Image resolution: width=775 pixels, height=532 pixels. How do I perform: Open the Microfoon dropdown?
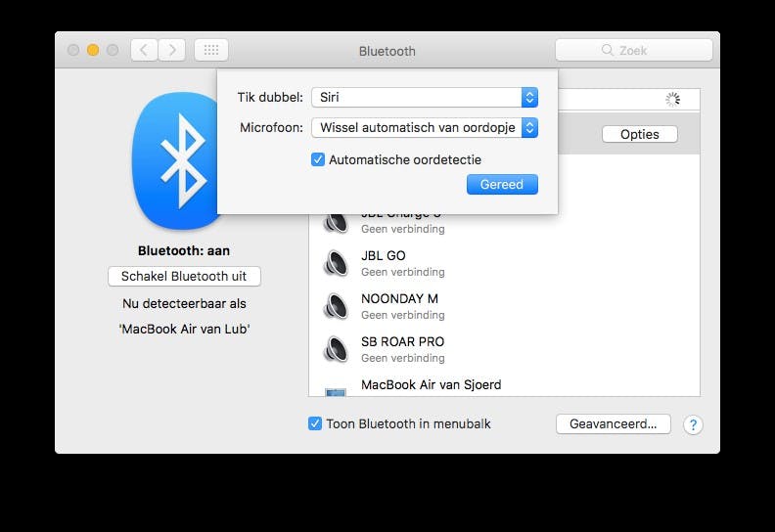point(425,128)
